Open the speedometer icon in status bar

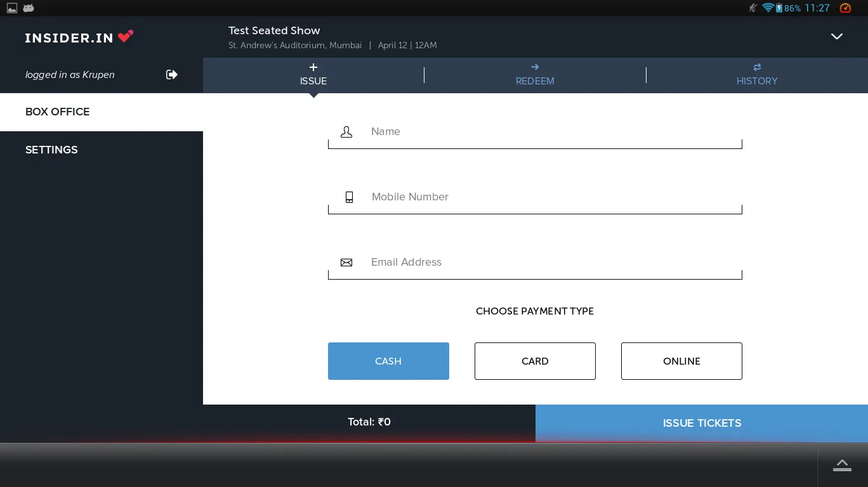pos(845,8)
